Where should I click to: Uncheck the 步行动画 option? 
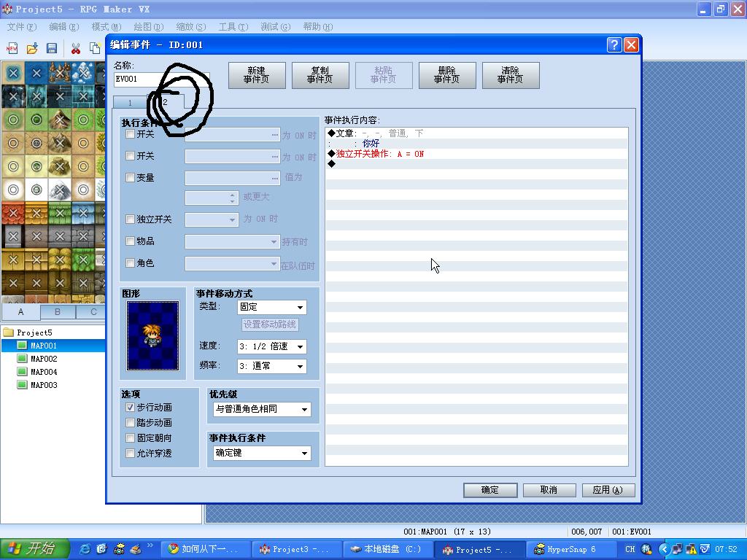point(130,407)
